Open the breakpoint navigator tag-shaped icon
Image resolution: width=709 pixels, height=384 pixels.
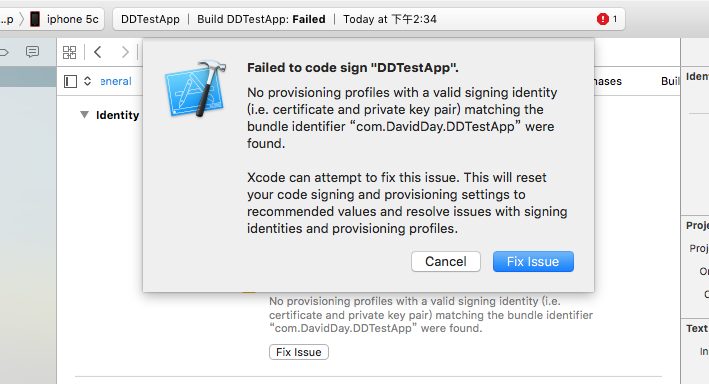coord(4,52)
